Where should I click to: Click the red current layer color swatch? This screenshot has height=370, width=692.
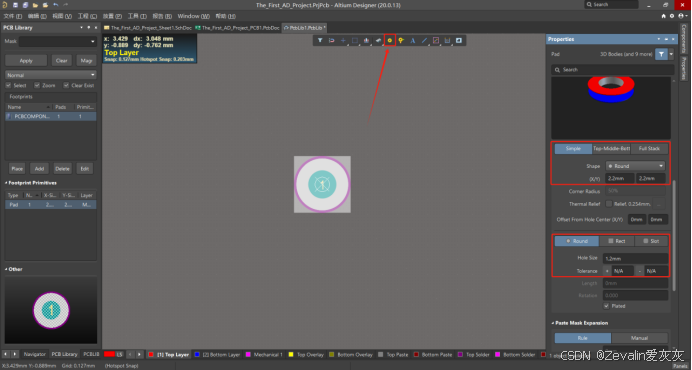[x=109, y=354]
